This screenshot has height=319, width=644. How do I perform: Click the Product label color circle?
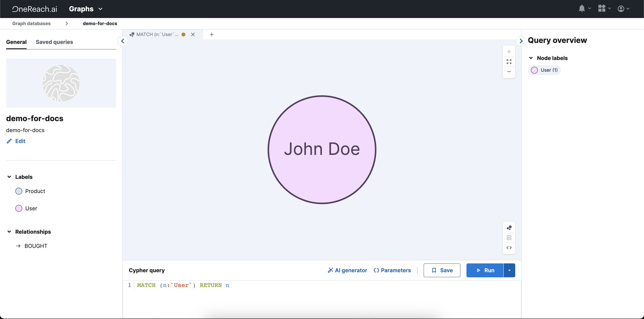[x=19, y=191]
